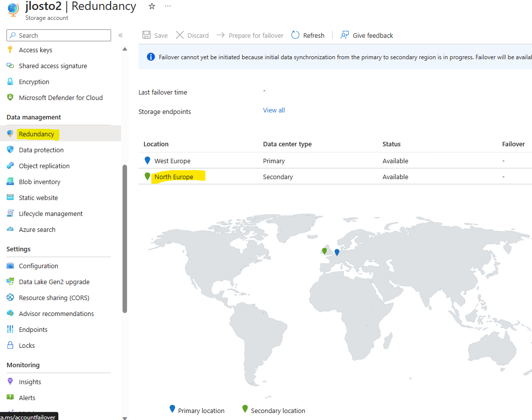
Task: Click the Save button in toolbar
Action: [155, 35]
